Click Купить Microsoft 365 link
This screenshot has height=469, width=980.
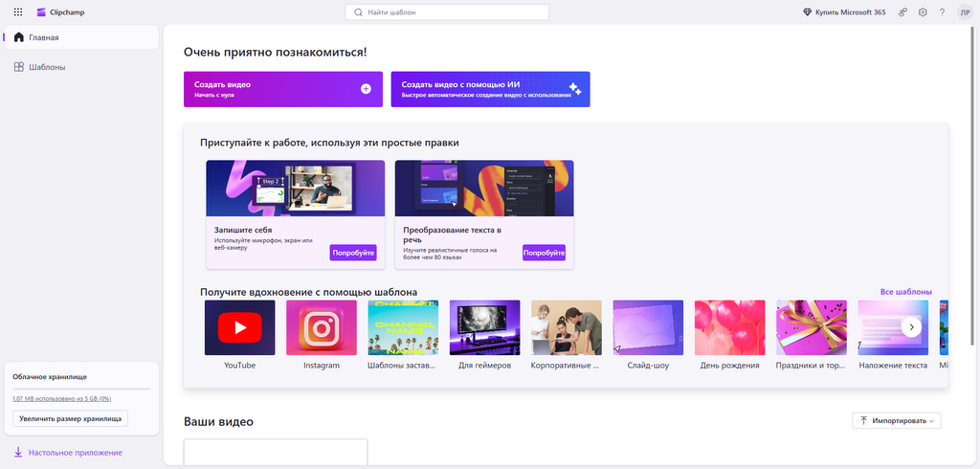[x=844, y=11]
